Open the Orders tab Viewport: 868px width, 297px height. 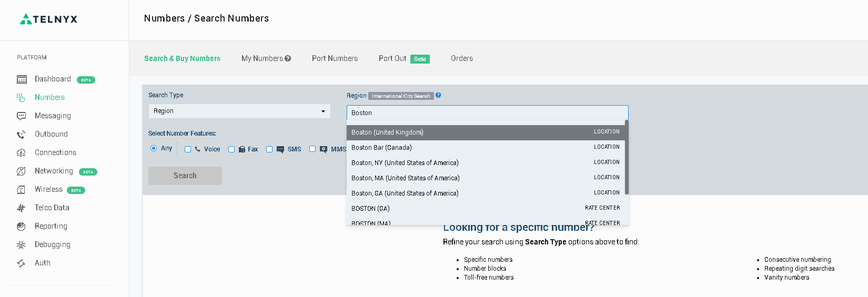point(462,58)
